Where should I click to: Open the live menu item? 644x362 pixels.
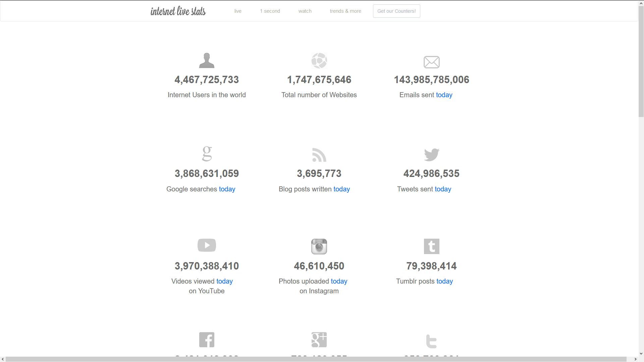(238, 11)
